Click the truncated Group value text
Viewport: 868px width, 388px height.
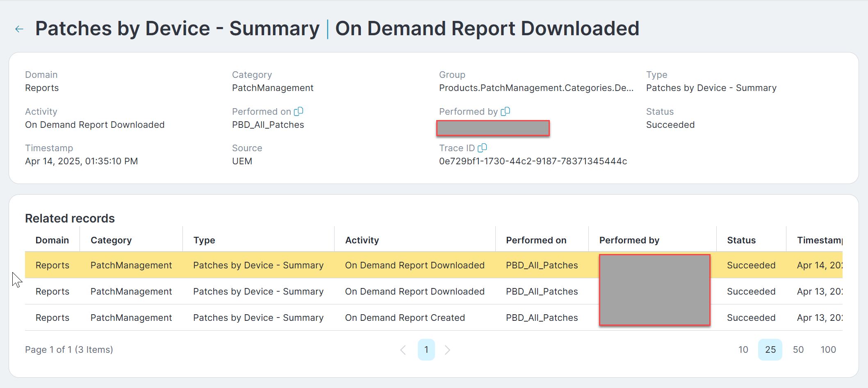coord(536,88)
